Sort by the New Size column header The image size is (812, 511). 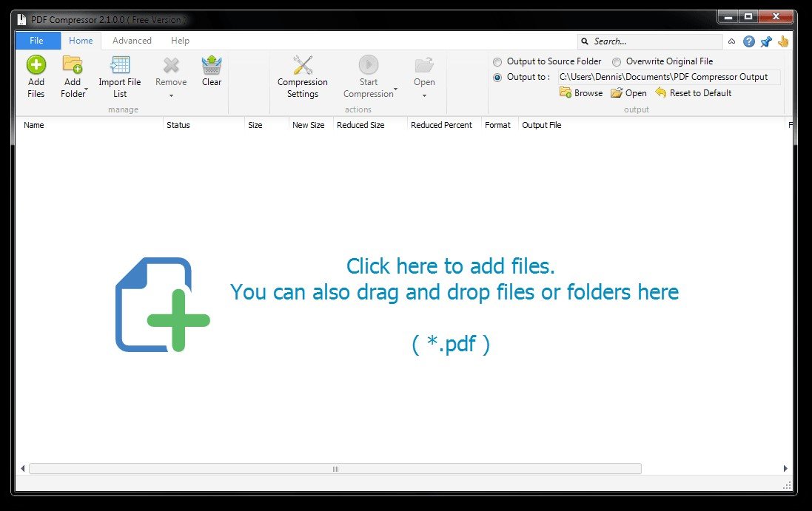[x=310, y=125]
